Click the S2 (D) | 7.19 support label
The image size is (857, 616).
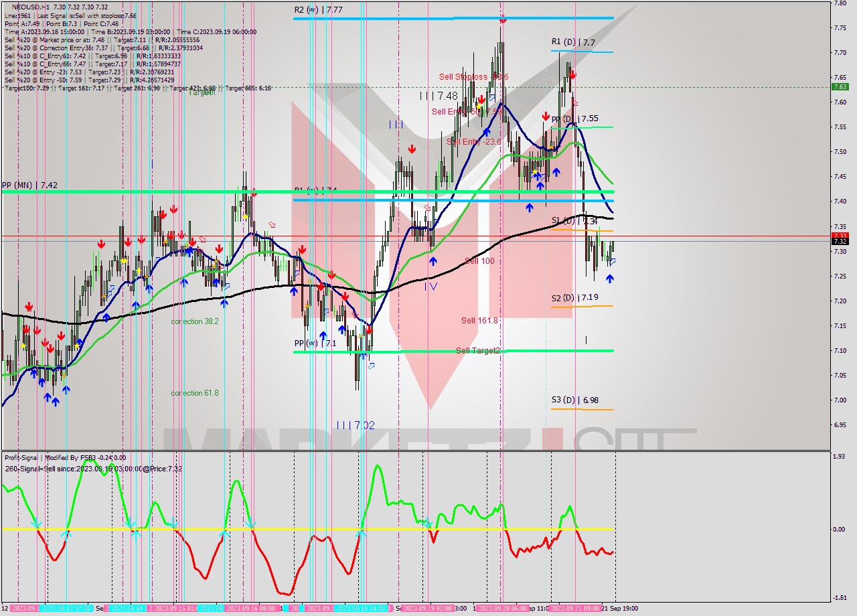[574, 297]
